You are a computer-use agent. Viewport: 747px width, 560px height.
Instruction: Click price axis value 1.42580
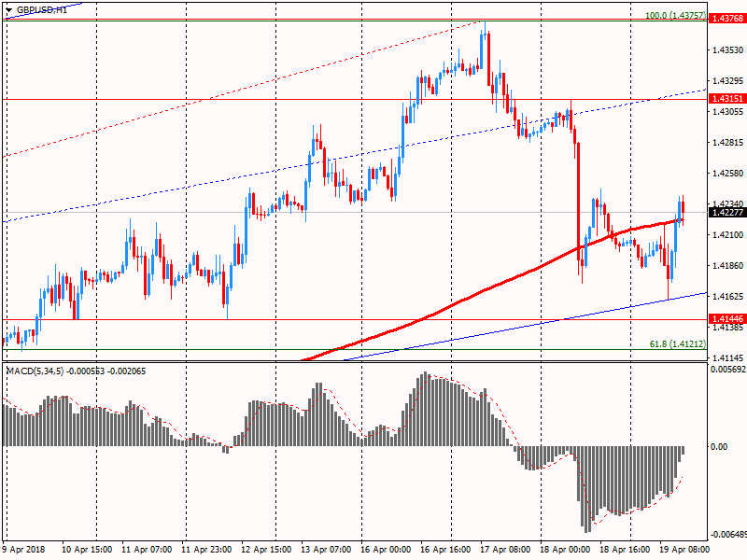pos(727,173)
